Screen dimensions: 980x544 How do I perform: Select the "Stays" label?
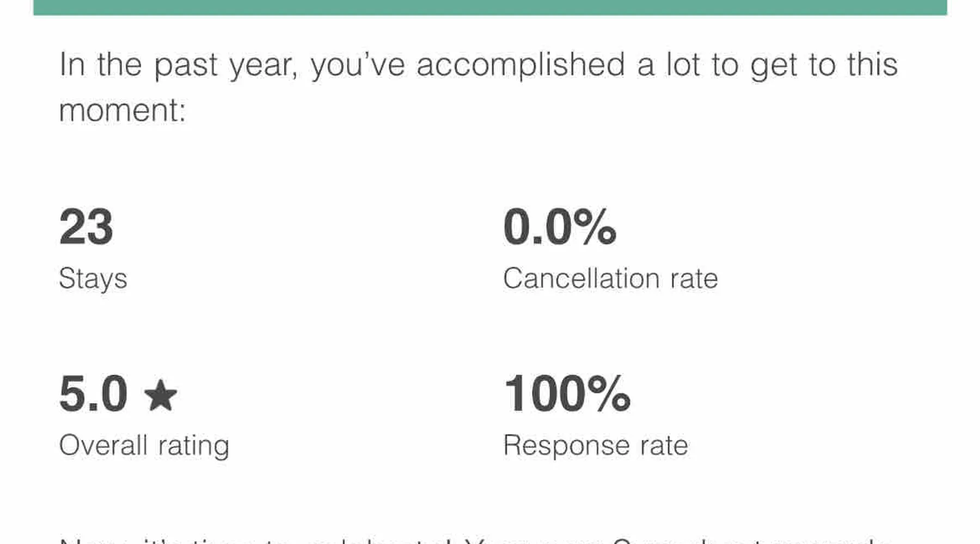(93, 279)
